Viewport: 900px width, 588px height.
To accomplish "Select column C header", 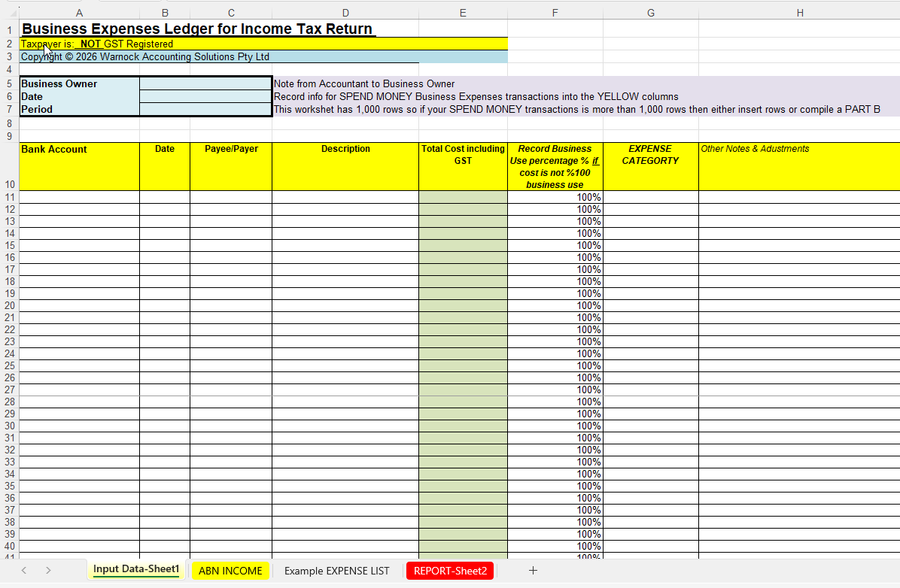I will 231,13.
